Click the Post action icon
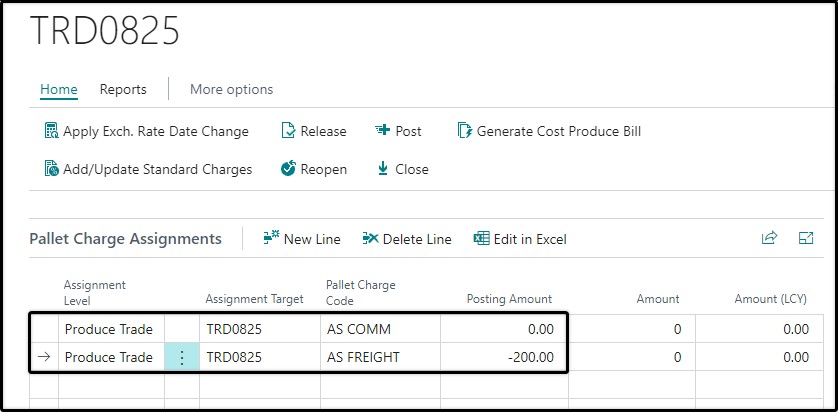Screen dimensions: 838x412 click(x=383, y=130)
